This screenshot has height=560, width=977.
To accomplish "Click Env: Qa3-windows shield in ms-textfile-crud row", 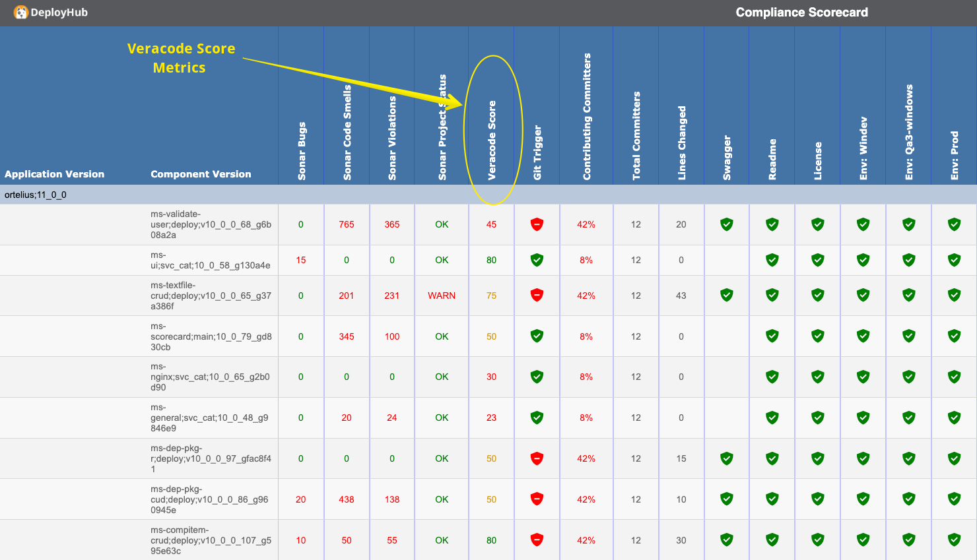I will 909,296.
